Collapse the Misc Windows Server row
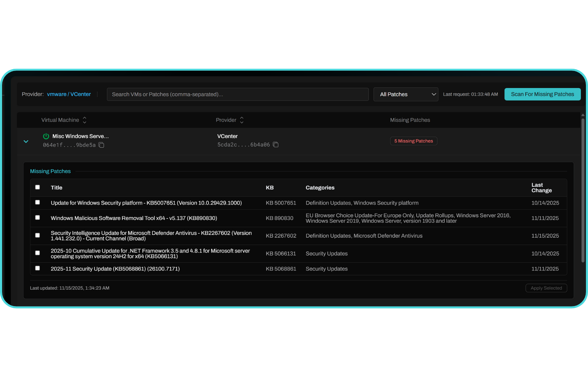Screen dimensions: 588x377 point(26,141)
